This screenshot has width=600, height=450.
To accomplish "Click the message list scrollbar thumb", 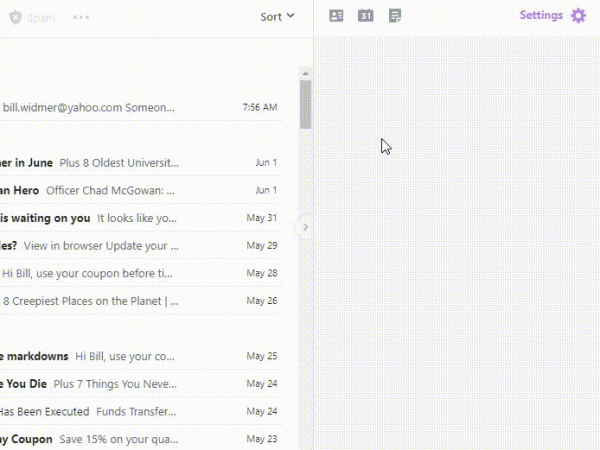I will point(305,103).
